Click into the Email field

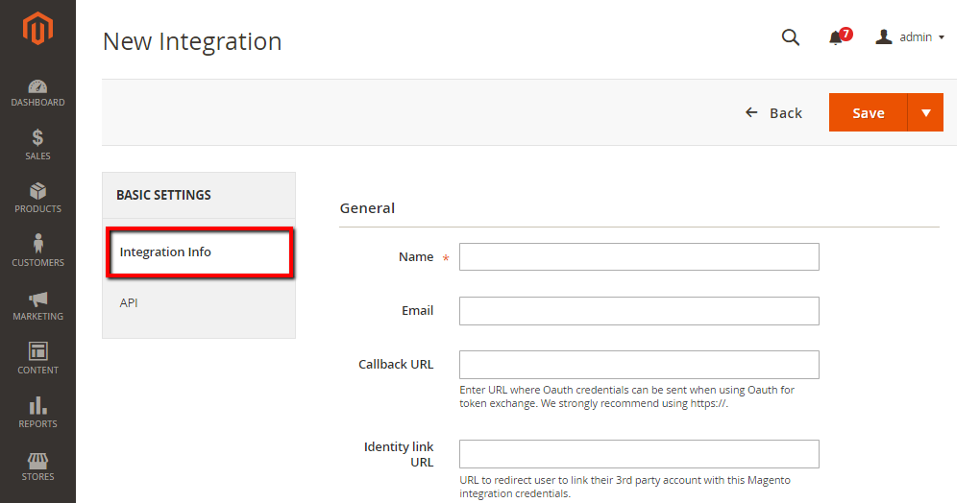[639, 311]
